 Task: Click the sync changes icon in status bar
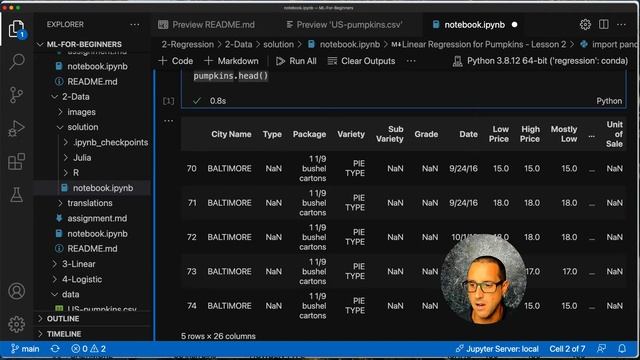[55, 349]
